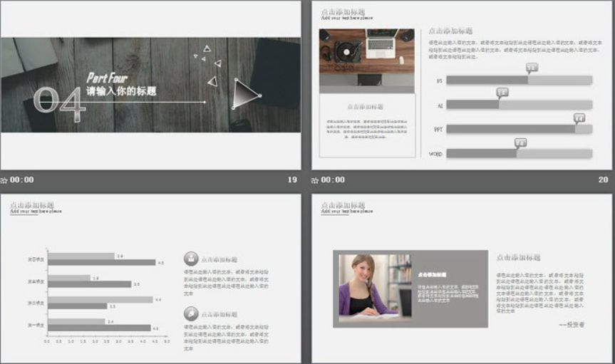Screen dimensions: 615x364
Task: Click the callout marker above the PS bar
Action: pos(531,68)
